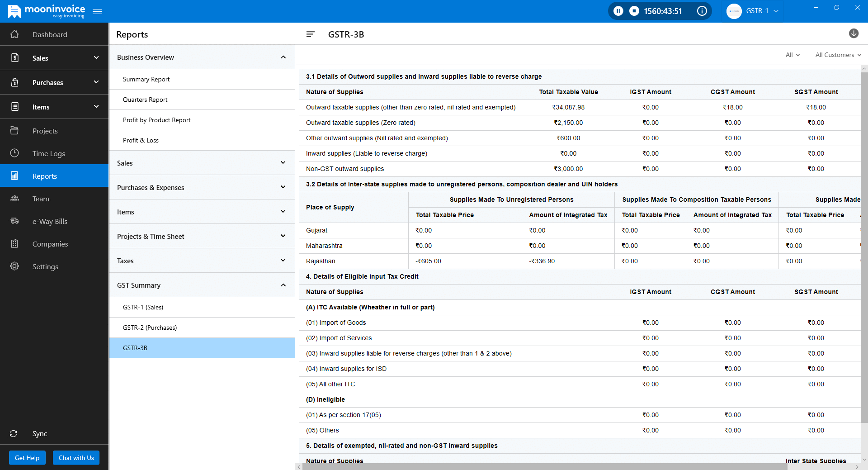
Task: Click the GSTR-1 company avatar
Action: pos(734,11)
